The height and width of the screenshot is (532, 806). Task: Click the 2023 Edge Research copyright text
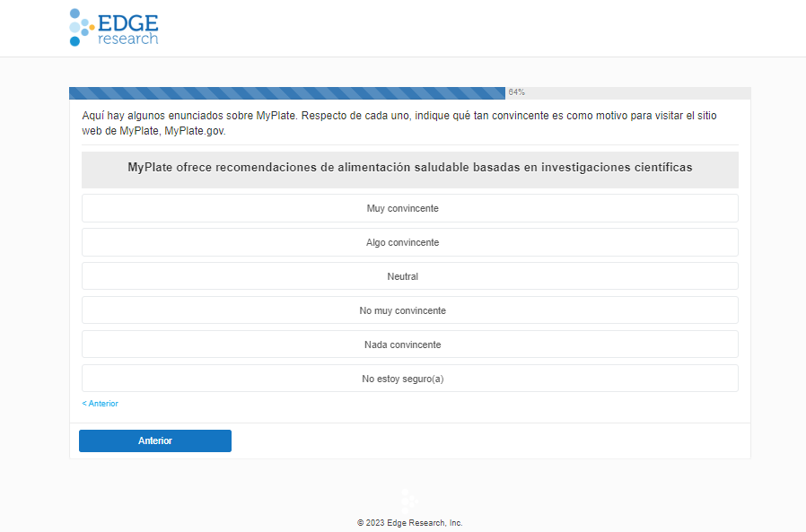click(x=409, y=523)
